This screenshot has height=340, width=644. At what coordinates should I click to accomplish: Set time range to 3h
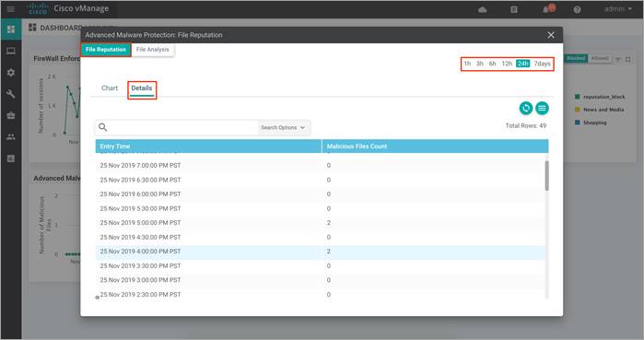click(x=480, y=64)
